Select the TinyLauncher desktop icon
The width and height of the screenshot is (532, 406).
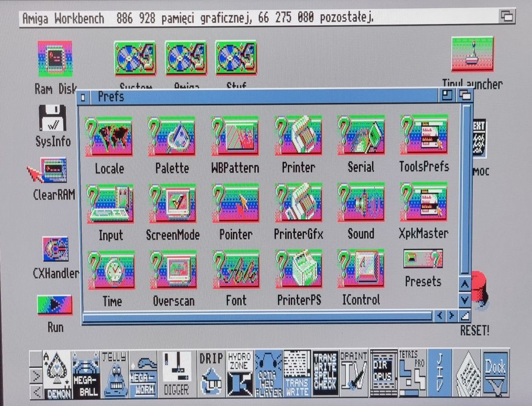tap(472, 54)
